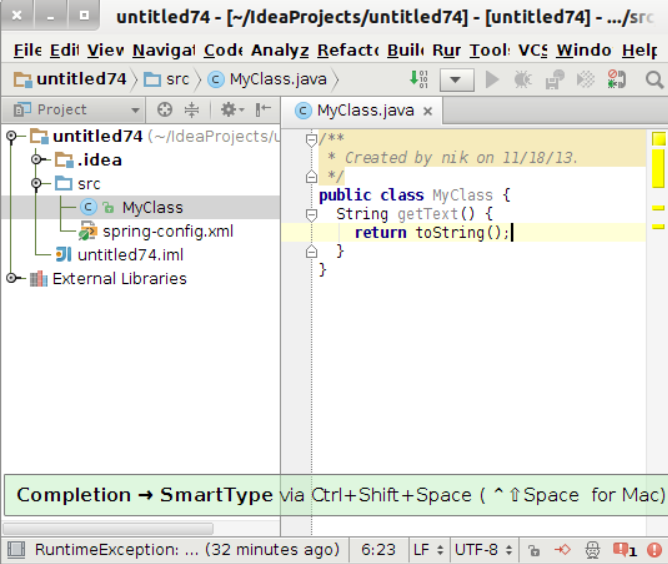
Task: Click the MyClass.java breadcrumb
Action: (x=267, y=80)
